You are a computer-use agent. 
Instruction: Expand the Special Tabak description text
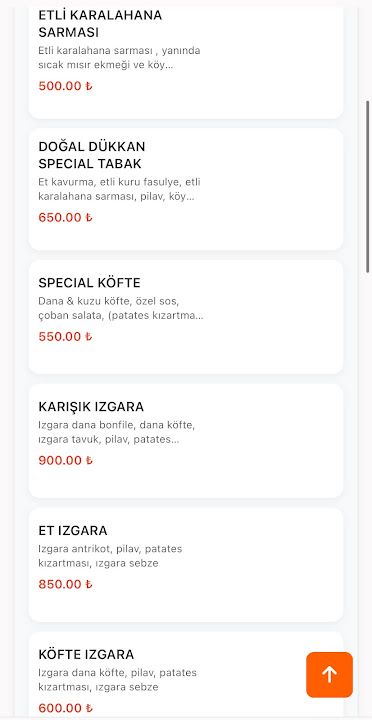click(x=119, y=190)
